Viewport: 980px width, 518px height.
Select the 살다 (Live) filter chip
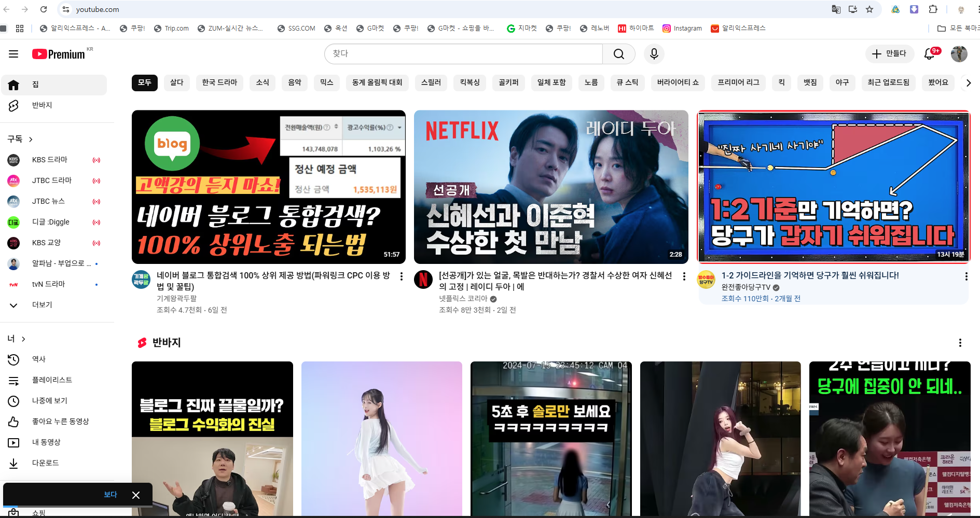coord(177,82)
